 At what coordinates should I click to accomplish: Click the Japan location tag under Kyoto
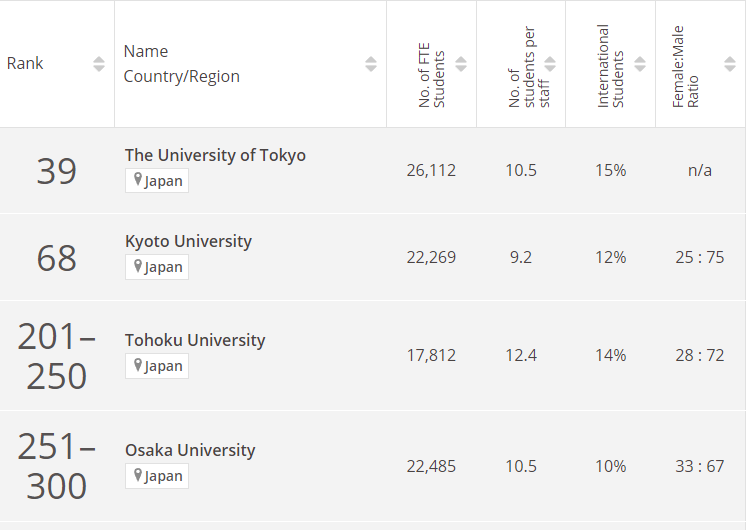[x=157, y=267]
